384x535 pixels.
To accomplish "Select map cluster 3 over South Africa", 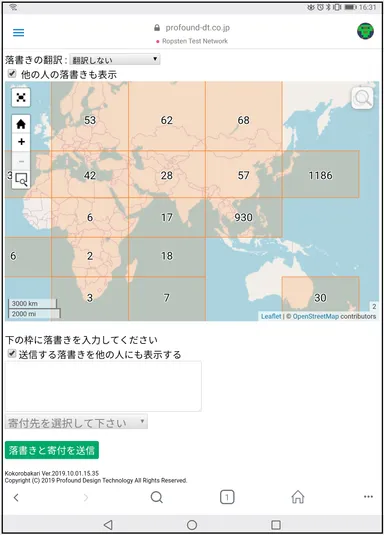I will point(90,298).
